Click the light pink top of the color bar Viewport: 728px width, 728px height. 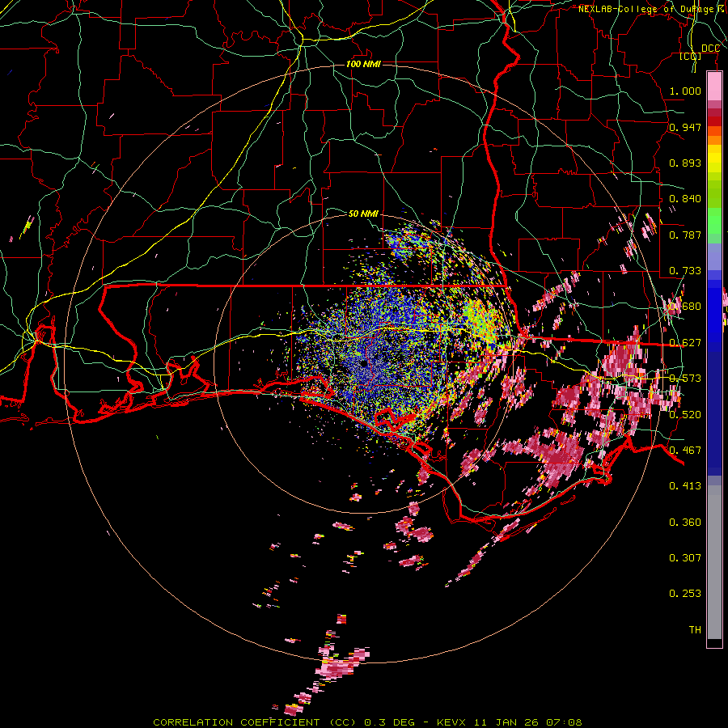[714, 86]
